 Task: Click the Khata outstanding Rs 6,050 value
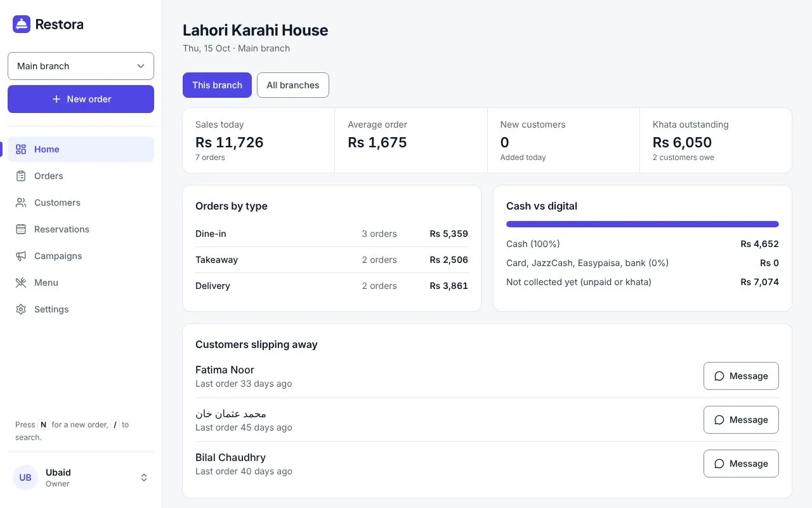[683, 142]
